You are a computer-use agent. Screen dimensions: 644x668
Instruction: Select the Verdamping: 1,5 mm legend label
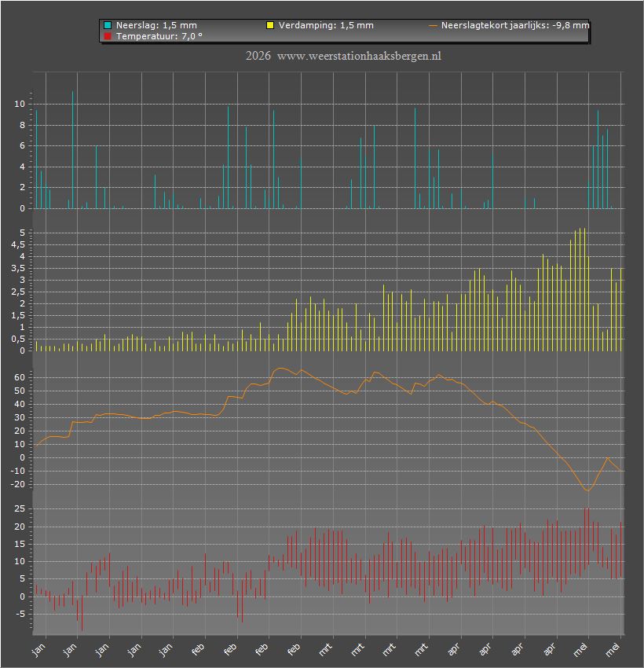pyautogui.click(x=326, y=26)
